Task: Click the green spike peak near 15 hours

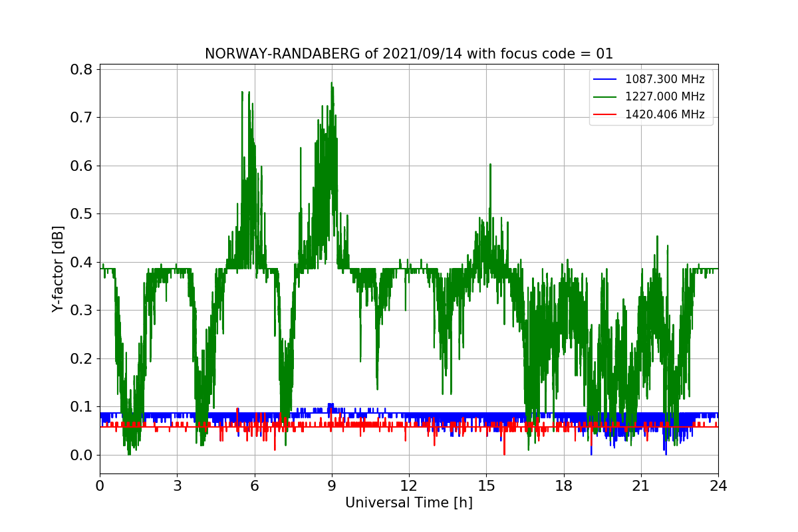Action: (x=490, y=164)
